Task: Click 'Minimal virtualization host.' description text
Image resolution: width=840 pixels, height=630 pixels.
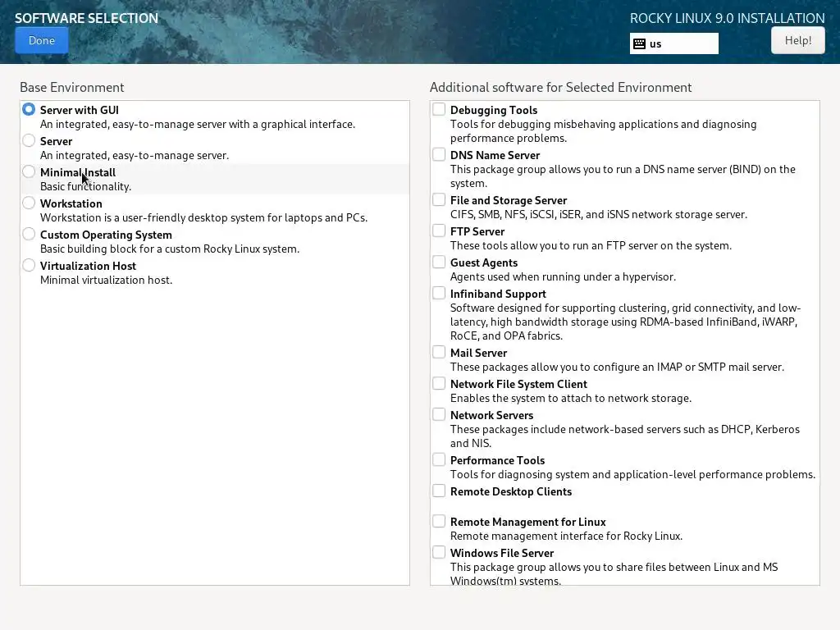Action: coord(106,280)
